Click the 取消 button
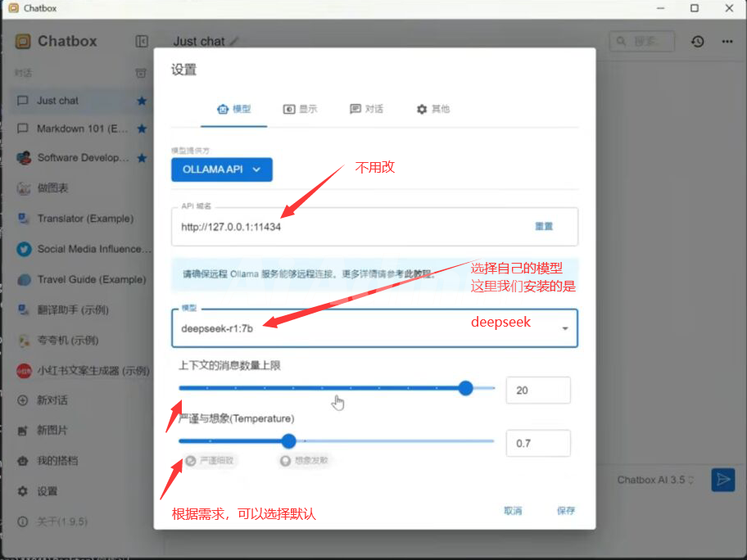 point(513,511)
